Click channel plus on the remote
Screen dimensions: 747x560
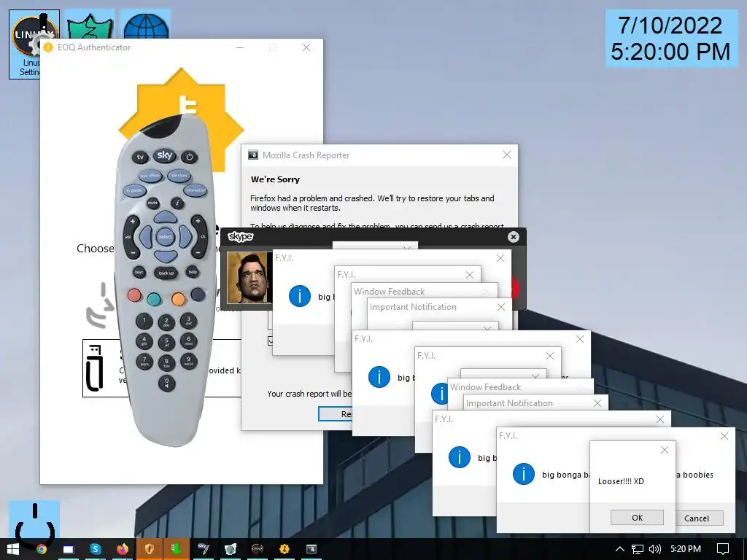click(198, 221)
